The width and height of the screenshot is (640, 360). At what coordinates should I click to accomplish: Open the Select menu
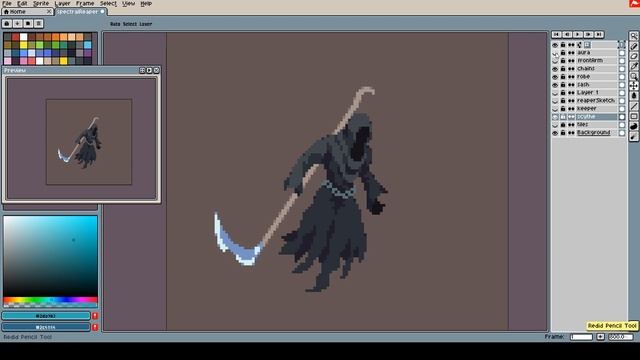pos(108,4)
